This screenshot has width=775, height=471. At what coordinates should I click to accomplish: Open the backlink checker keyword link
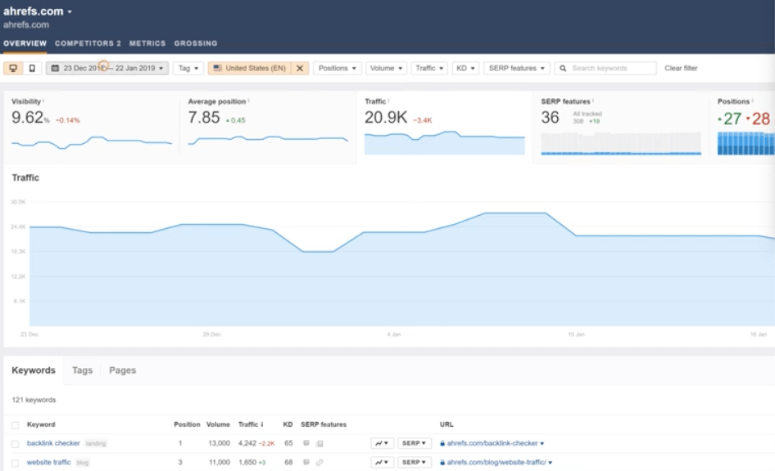click(53, 443)
